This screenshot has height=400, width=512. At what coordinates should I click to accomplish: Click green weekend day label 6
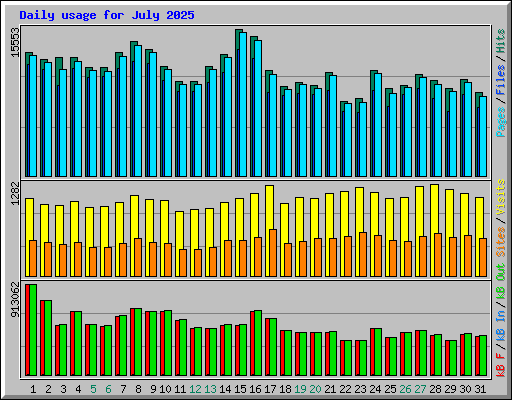(108, 389)
